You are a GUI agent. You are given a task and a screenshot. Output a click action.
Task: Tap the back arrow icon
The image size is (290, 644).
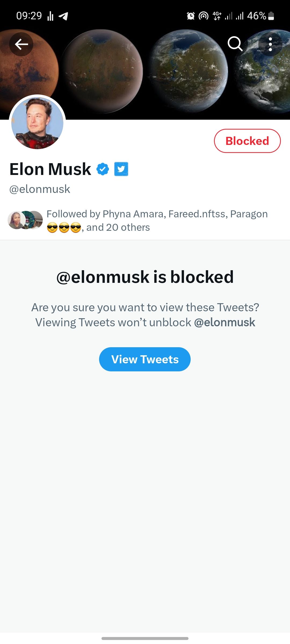click(21, 44)
